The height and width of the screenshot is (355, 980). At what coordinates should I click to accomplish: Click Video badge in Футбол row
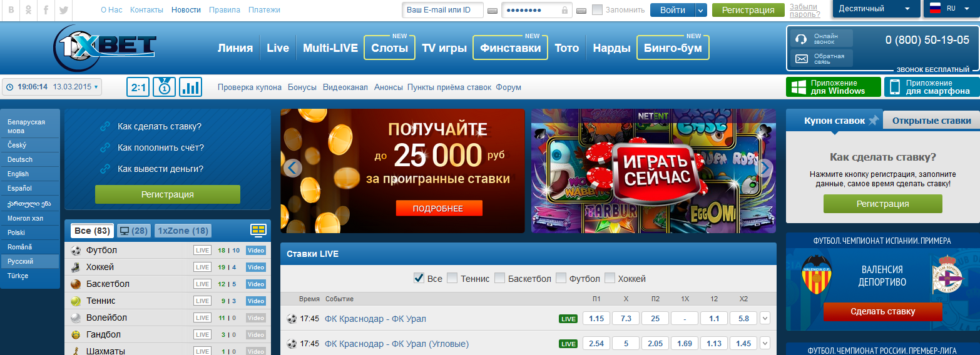(x=256, y=250)
